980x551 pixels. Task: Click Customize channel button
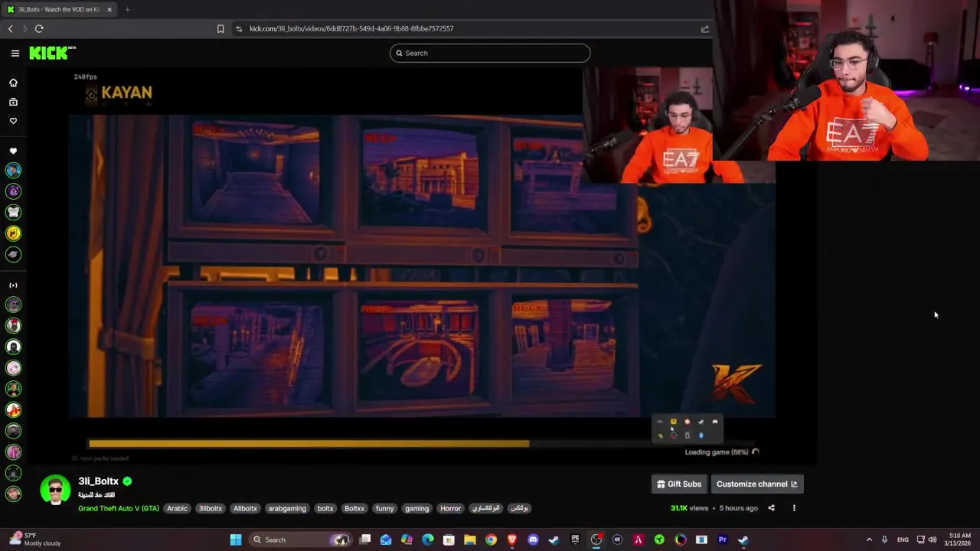tap(756, 484)
